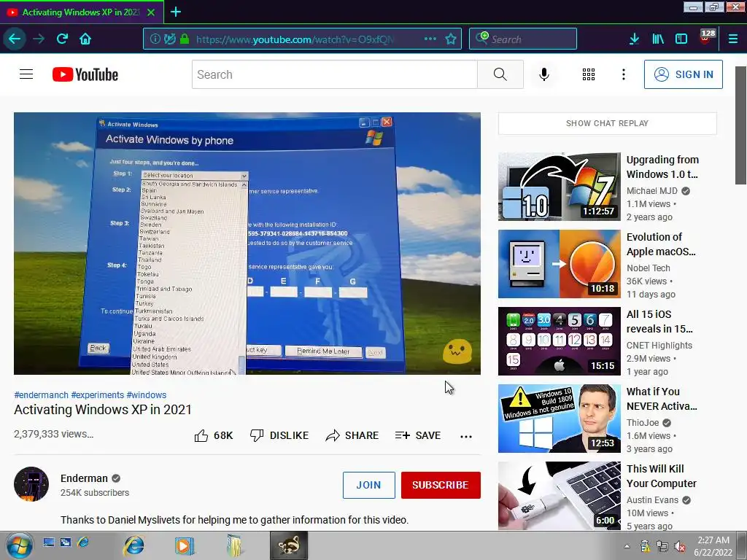The width and height of the screenshot is (747, 560).
Task: Open Windows Media Player taskbar icon
Action: pos(184,545)
